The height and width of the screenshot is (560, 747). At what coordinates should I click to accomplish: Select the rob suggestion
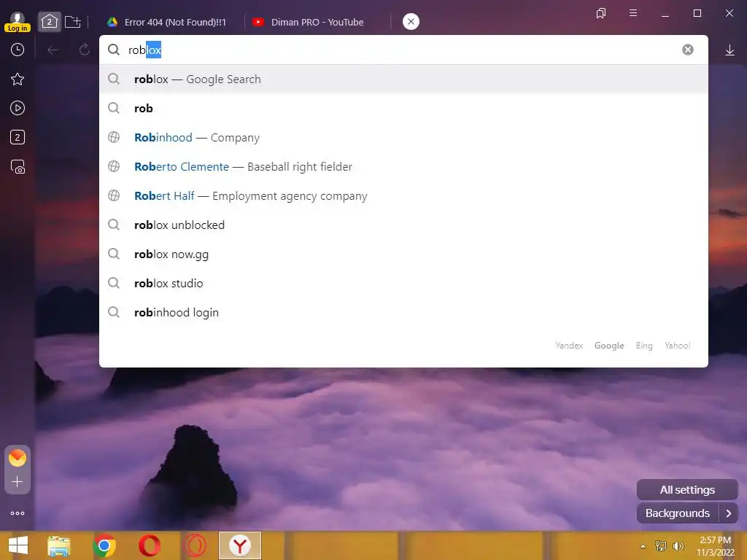pyautogui.click(x=403, y=108)
